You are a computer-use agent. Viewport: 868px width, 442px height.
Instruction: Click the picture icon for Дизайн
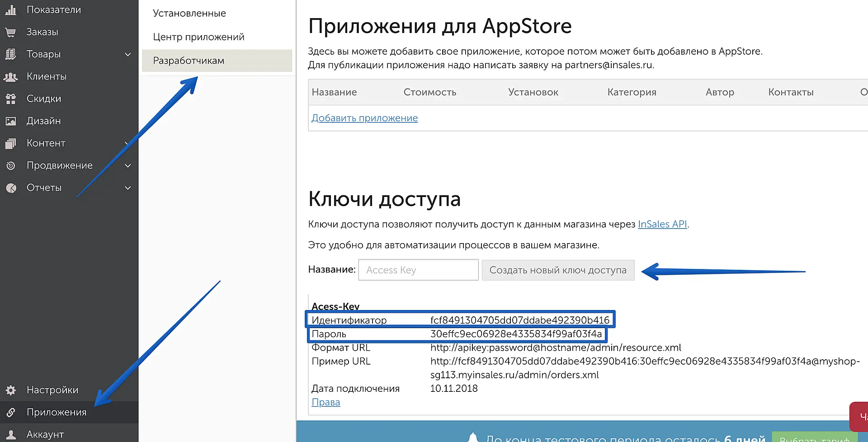click(x=10, y=121)
